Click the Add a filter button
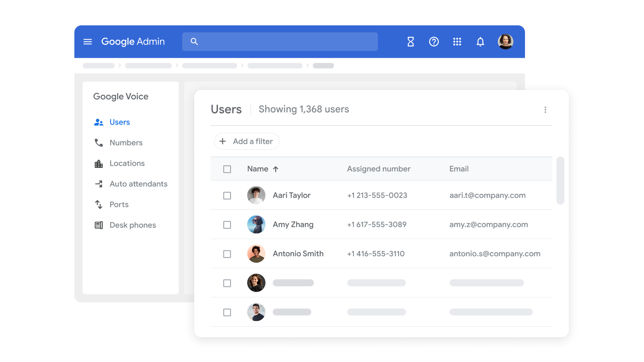 (246, 141)
